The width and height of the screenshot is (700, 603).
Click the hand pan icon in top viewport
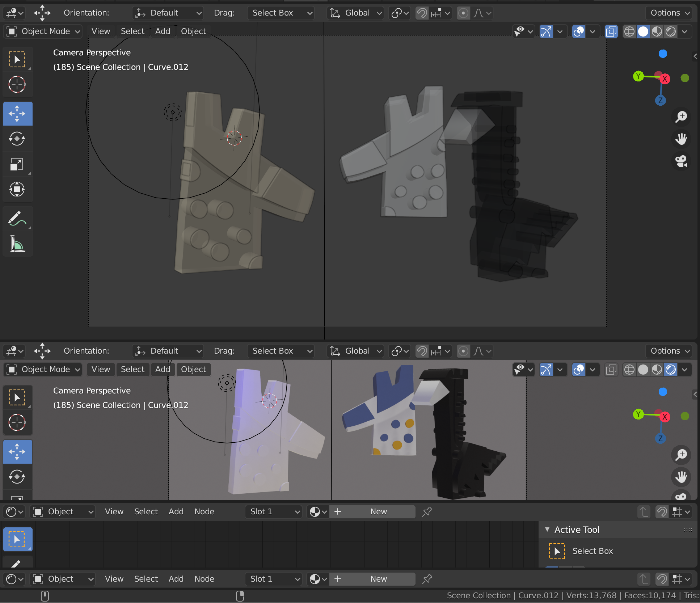tap(681, 139)
